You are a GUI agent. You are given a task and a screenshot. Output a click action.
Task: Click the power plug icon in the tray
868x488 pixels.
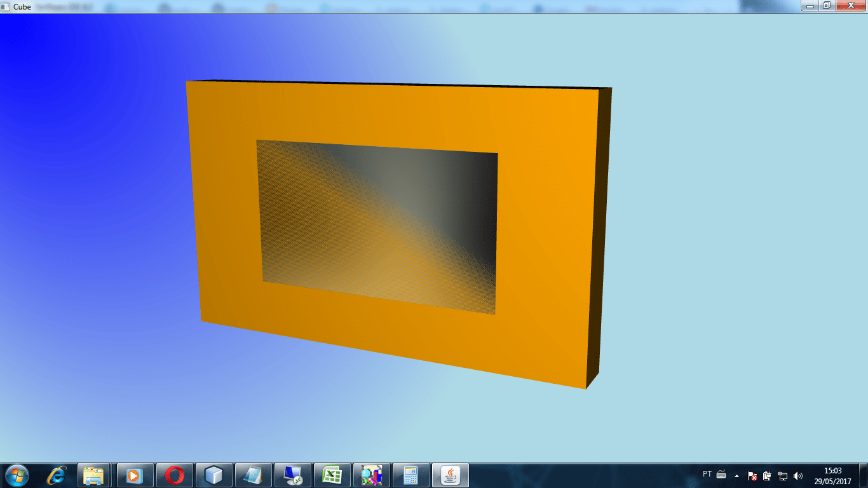point(766,477)
